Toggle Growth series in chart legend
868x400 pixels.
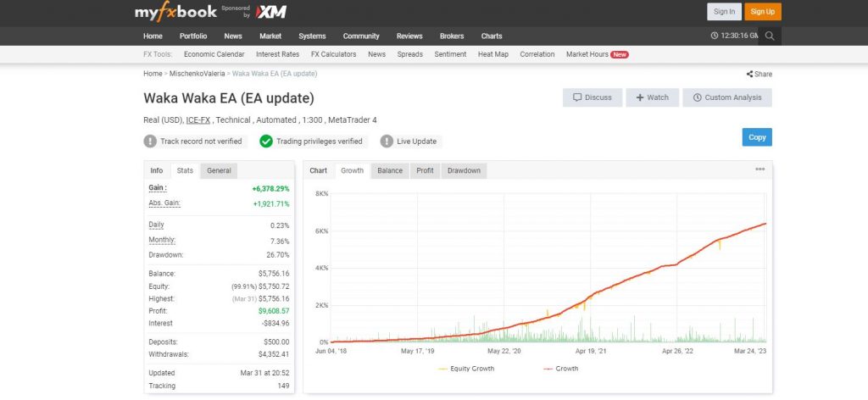point(563,369)
